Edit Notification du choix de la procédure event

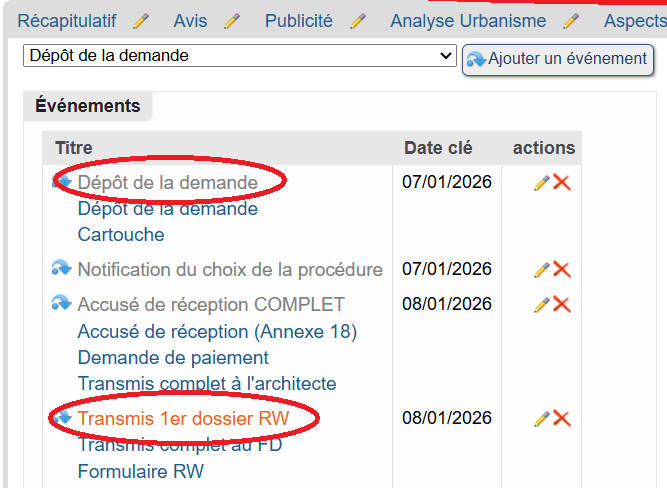pos(541,270)
